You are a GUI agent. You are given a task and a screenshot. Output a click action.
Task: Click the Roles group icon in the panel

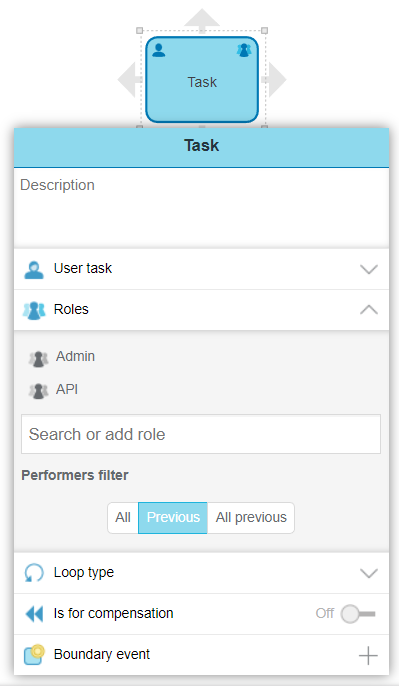pos(34,310)
